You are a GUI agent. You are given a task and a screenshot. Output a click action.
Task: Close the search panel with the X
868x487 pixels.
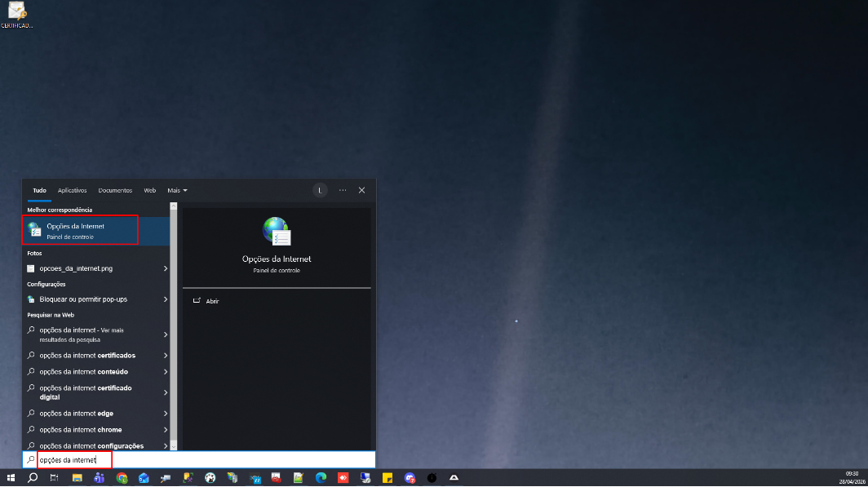point(361,190)
